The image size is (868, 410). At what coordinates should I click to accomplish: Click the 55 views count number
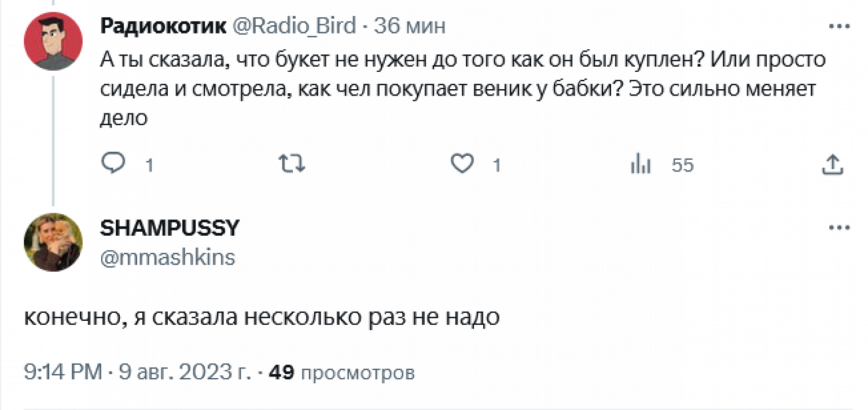pyautogui.click(x=682, y=166)
